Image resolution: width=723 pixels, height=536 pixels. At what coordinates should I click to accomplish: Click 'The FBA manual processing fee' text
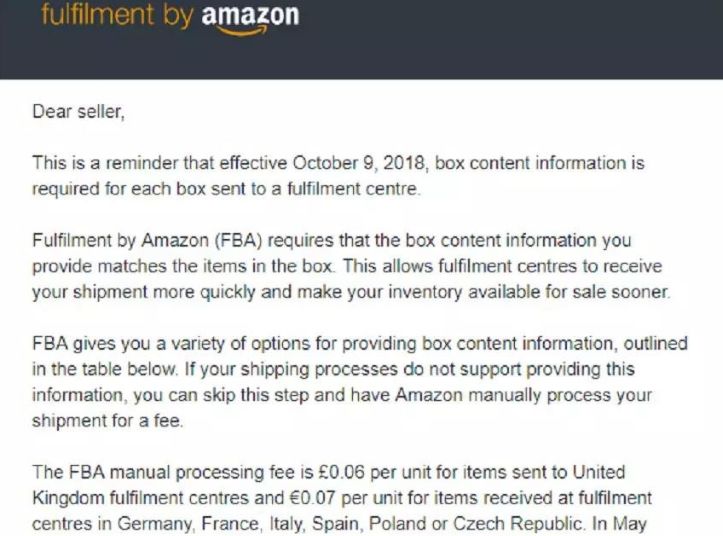163,472
